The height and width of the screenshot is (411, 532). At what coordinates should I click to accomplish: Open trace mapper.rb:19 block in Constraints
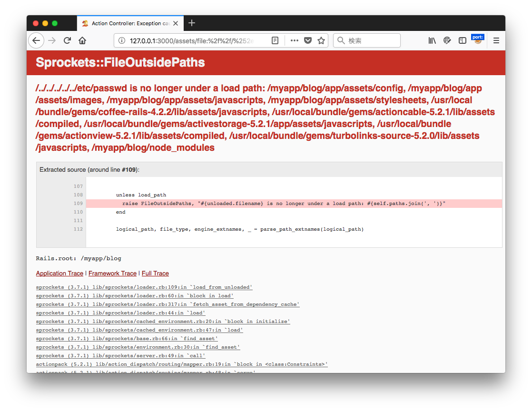[x=182, y=364]
